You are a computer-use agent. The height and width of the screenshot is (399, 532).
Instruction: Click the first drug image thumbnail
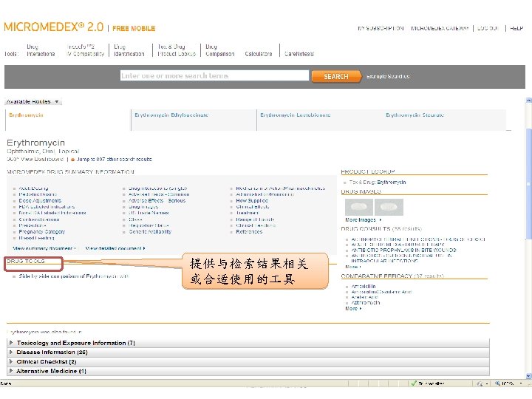(x=359, y=207)
